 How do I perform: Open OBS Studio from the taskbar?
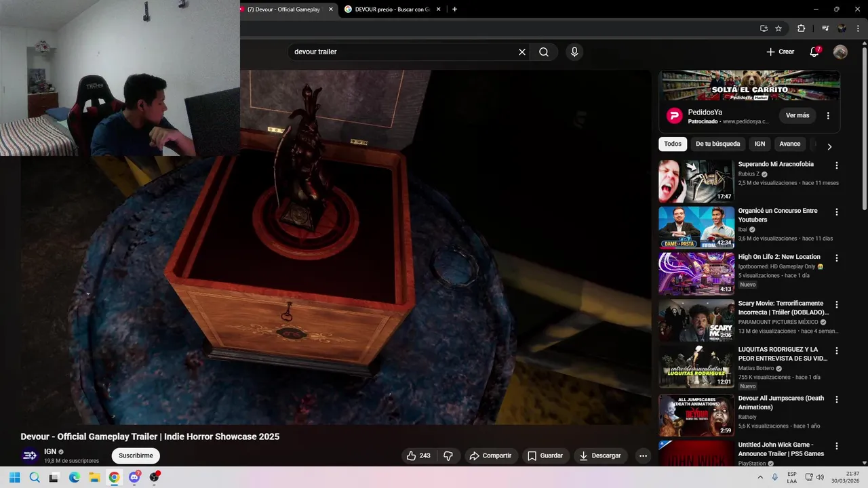coord(155,477)
